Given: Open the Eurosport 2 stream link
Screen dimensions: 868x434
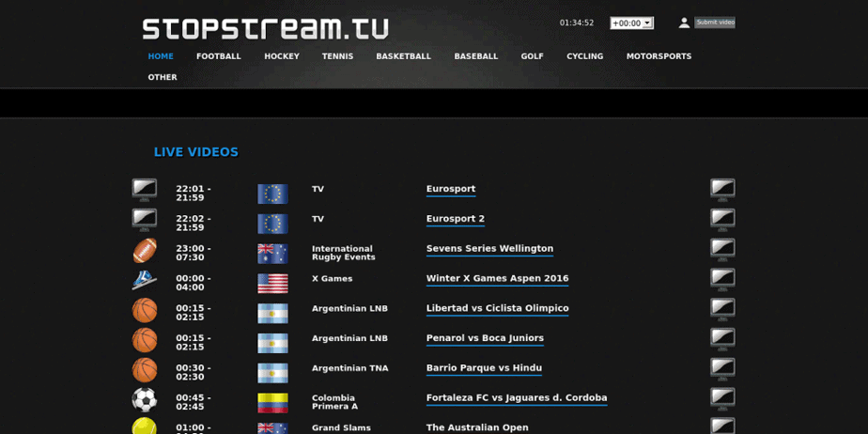Looking at the screenshot, I should pyautogui.click(x=455, y=219).
